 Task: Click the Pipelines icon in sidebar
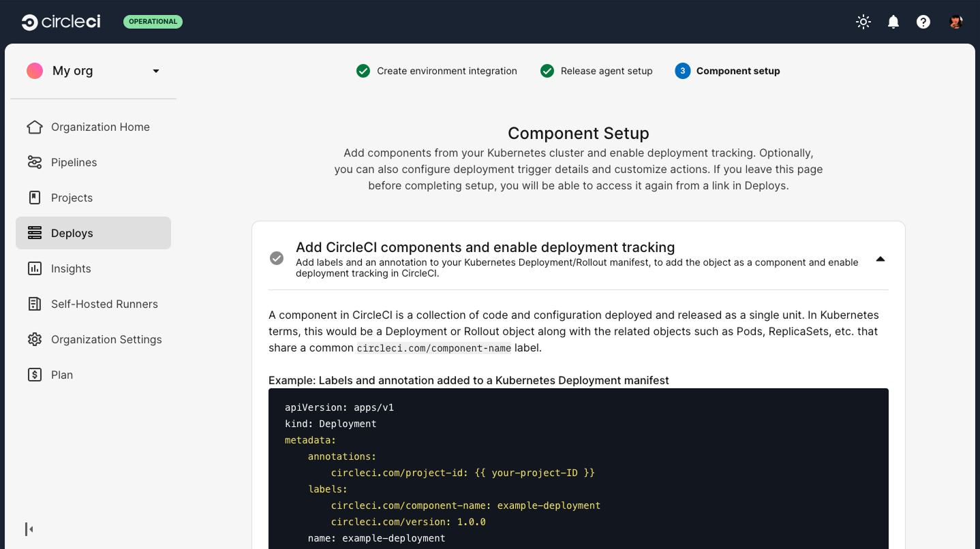coord(35,162)
